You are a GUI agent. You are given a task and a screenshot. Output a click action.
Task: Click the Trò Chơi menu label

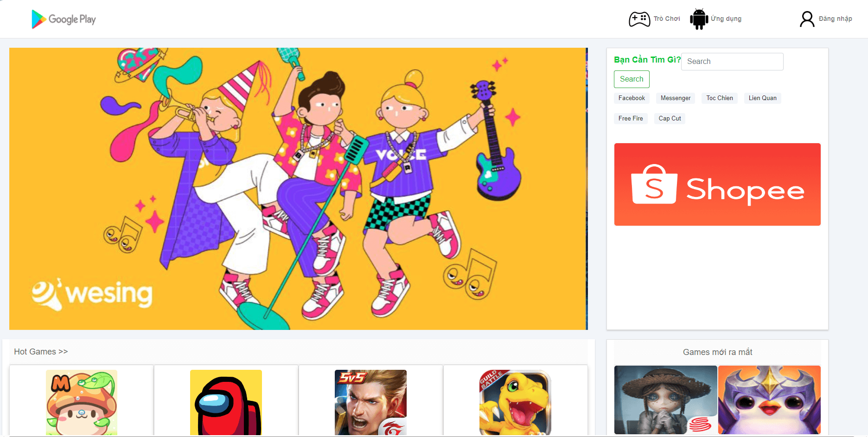click(x=667, y=19)
